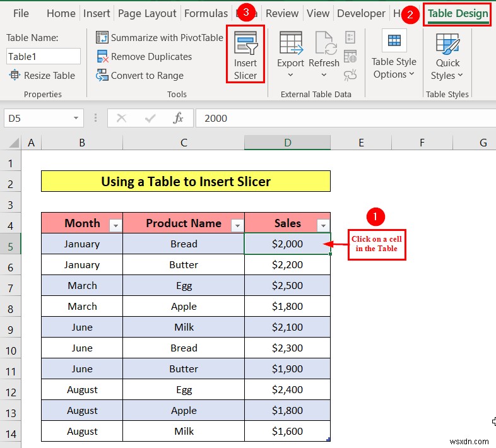Select column D header

click(287, 143)
